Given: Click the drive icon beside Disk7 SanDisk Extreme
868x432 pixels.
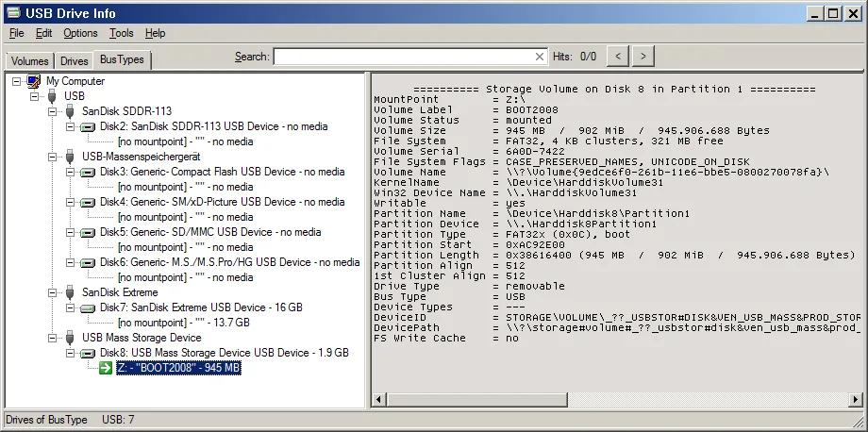Looking at the screenshot, I should (88, 307).
